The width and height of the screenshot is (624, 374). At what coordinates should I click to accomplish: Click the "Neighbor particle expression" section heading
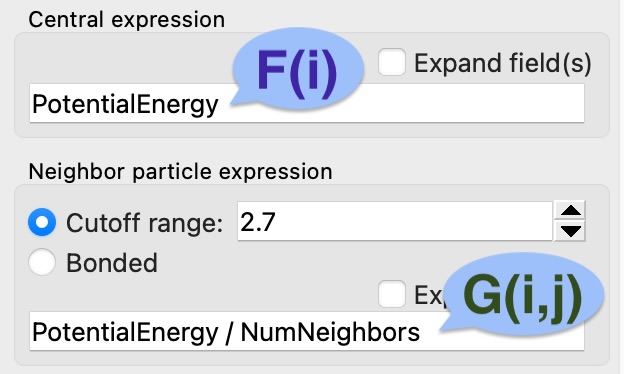coord(180,171)
